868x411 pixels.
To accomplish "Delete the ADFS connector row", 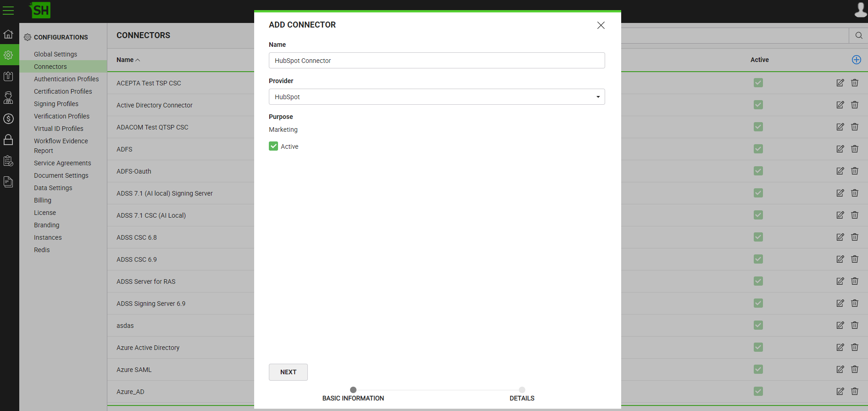I will (855, 149).
